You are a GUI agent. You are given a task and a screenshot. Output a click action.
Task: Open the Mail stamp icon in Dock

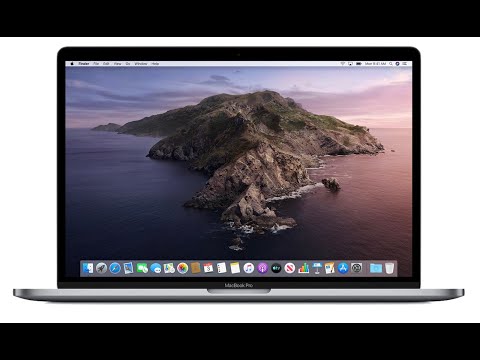pos(128,268)
